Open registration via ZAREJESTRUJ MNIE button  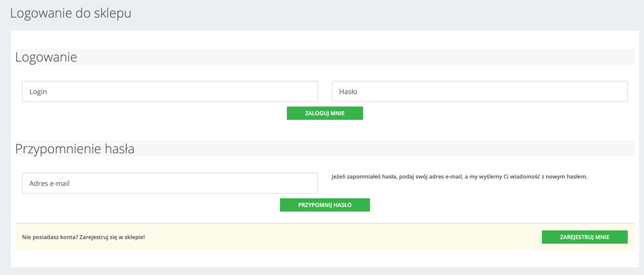[584, 237]
